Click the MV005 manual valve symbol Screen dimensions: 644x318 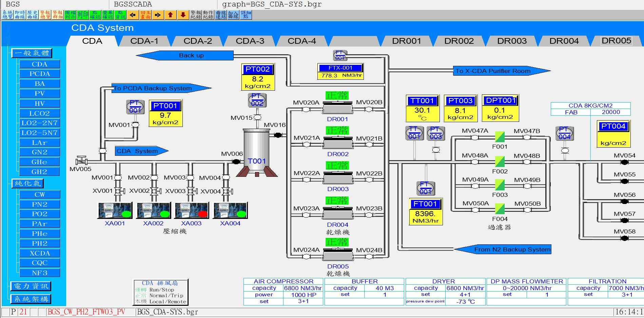[81, 161]
